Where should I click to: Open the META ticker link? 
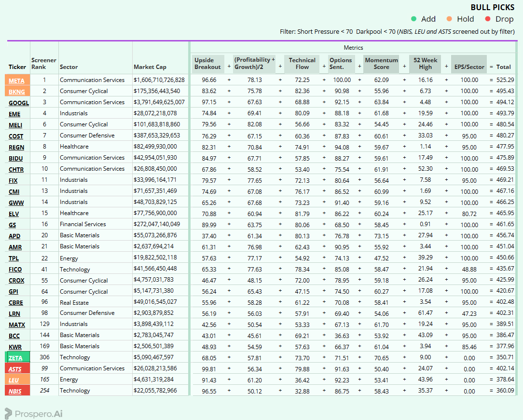[16, 81]
